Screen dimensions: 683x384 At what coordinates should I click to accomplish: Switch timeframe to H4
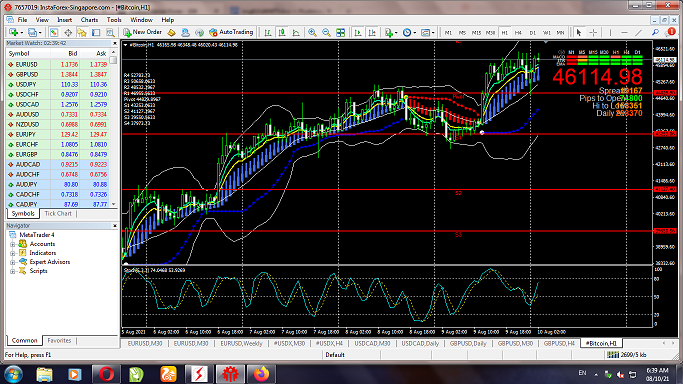518,33
